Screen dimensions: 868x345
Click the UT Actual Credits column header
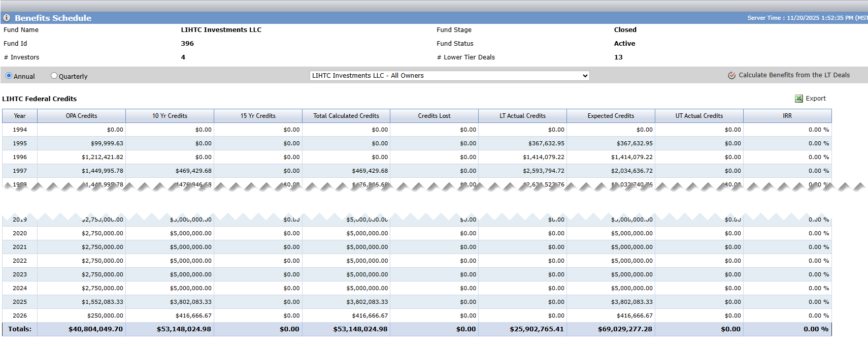(x=699, y=116)
